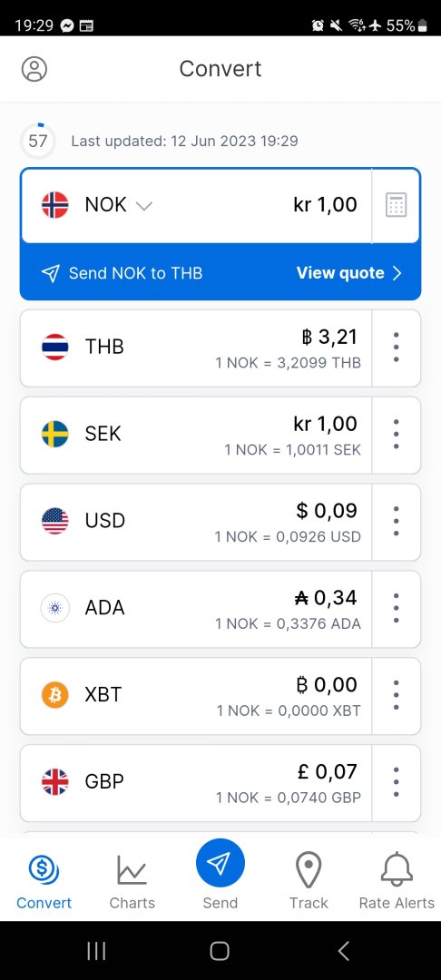Open the three-dot menu for GBP
This screenshot has width=441, height=980.
point(396,781)
